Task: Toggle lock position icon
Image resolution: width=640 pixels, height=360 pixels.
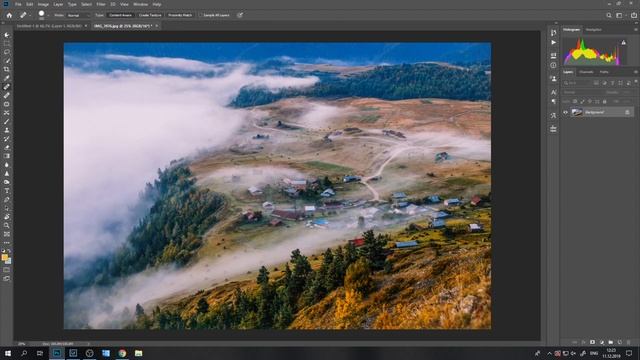Action: point(589,101)
